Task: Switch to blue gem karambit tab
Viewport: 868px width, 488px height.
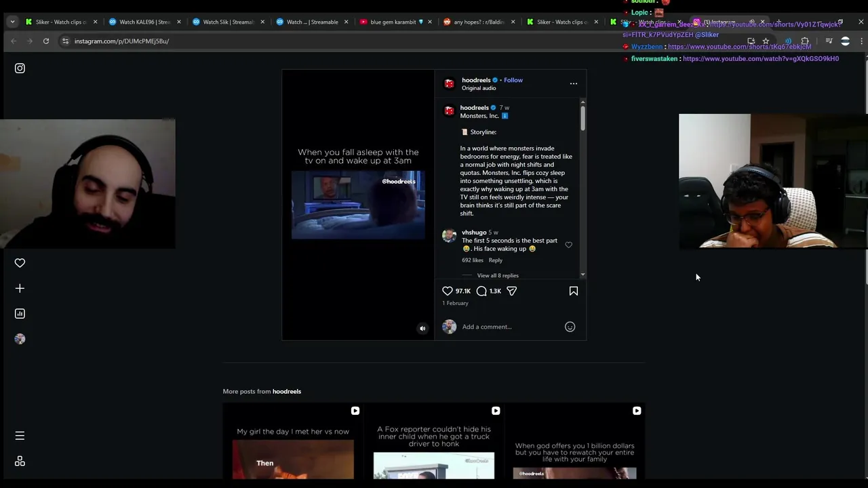Action: coord(396,22)
